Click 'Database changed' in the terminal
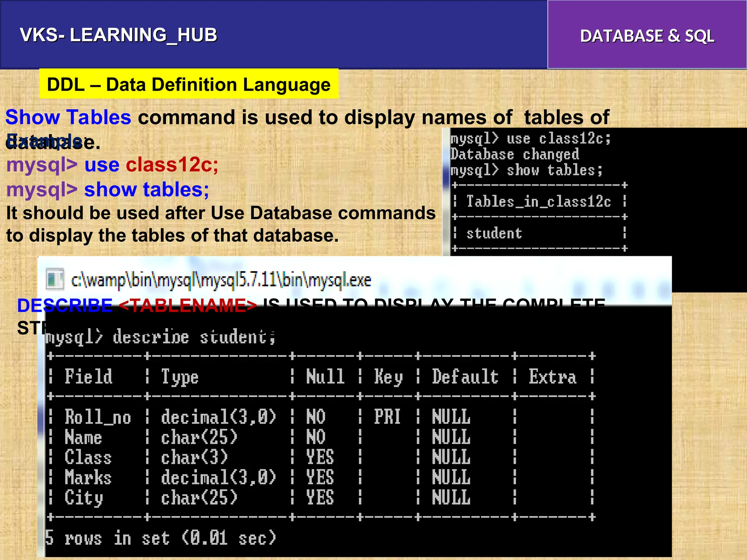Viewport: 747px width, 560px height. pyautogui.click(x=515, y=154)
